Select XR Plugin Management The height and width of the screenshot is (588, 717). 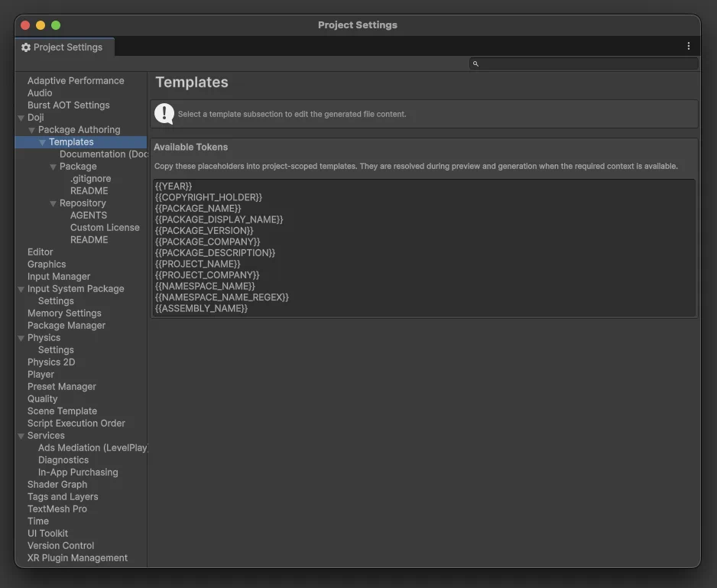pyautogui.click(x=77, y=558)
